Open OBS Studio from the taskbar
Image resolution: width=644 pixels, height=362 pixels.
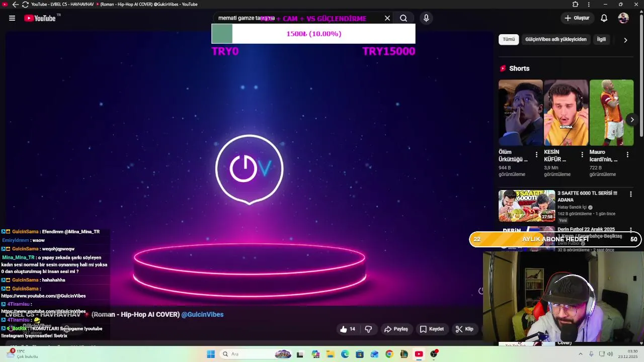point(434,354)
